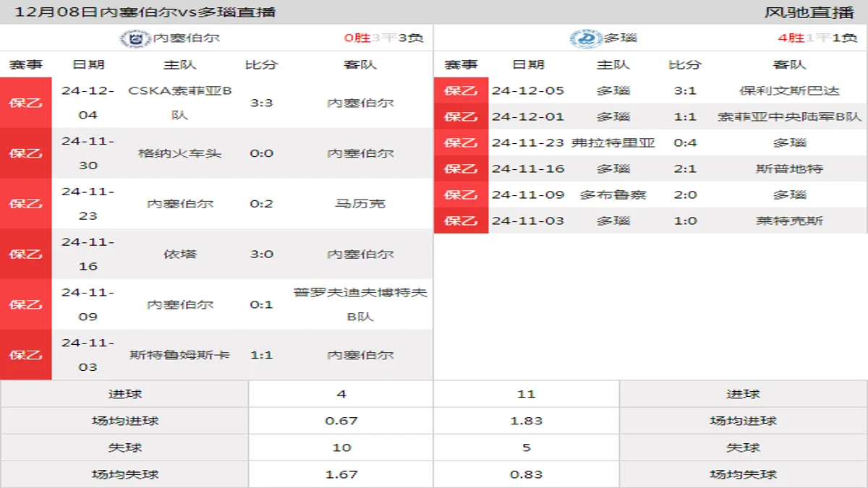Click the 保利文斯巴达 away team name
868x488 pixels.
[x=789, y=90]
